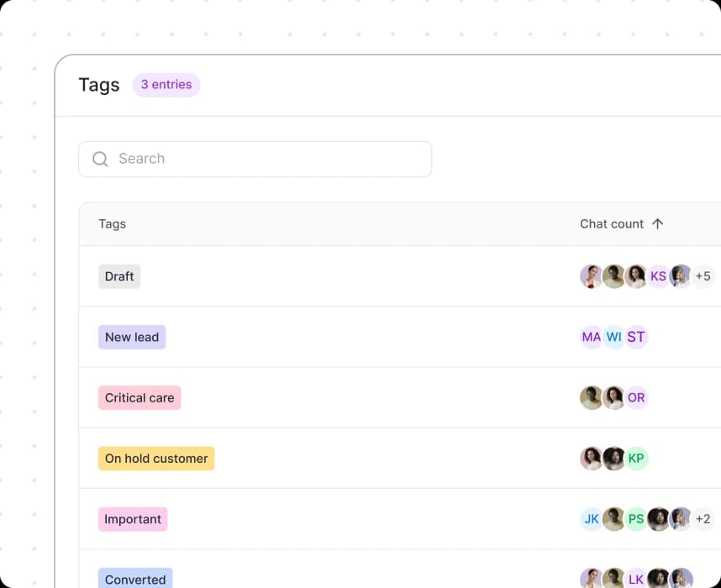Screen dimensions: 721x588
Task: Click the MA avatar in New lead row
Action: click(x=592, y=337)
